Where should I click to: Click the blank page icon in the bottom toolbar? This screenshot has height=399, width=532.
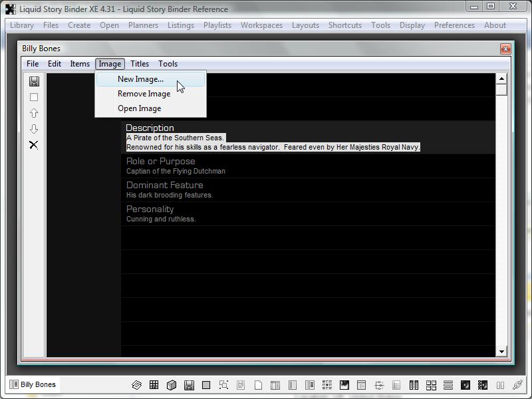click(x=258, y=385)
